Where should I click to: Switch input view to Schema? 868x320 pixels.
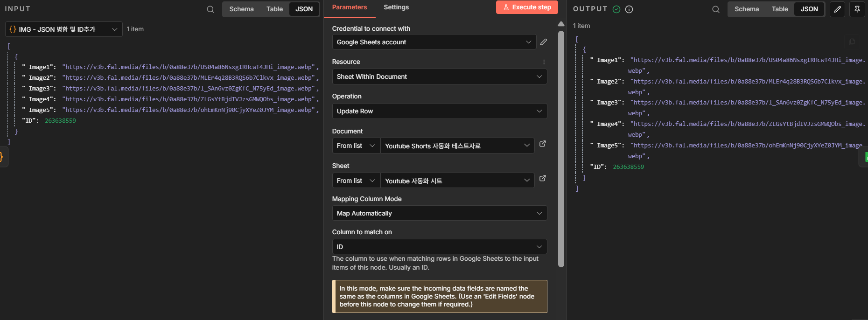click(241, 9)
